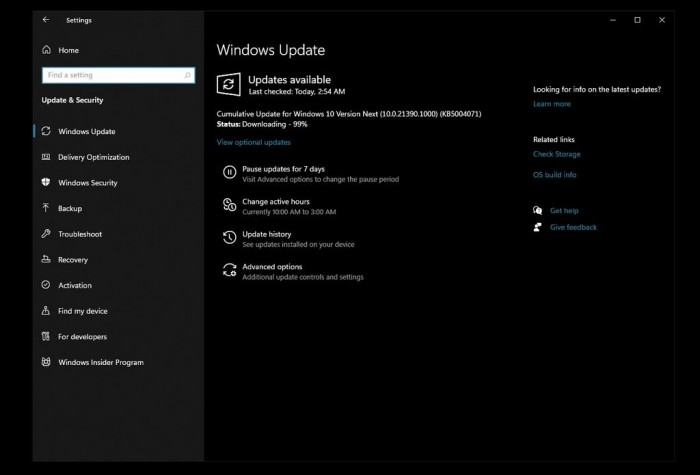Click the Get help chat bubble icon
This screenshot has height=475, width=700.
tap(538, 210)
